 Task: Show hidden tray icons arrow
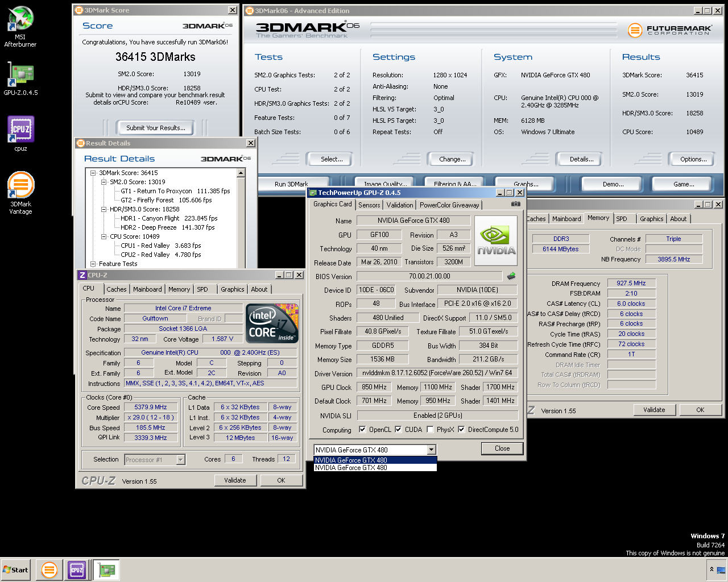[711, 569]
